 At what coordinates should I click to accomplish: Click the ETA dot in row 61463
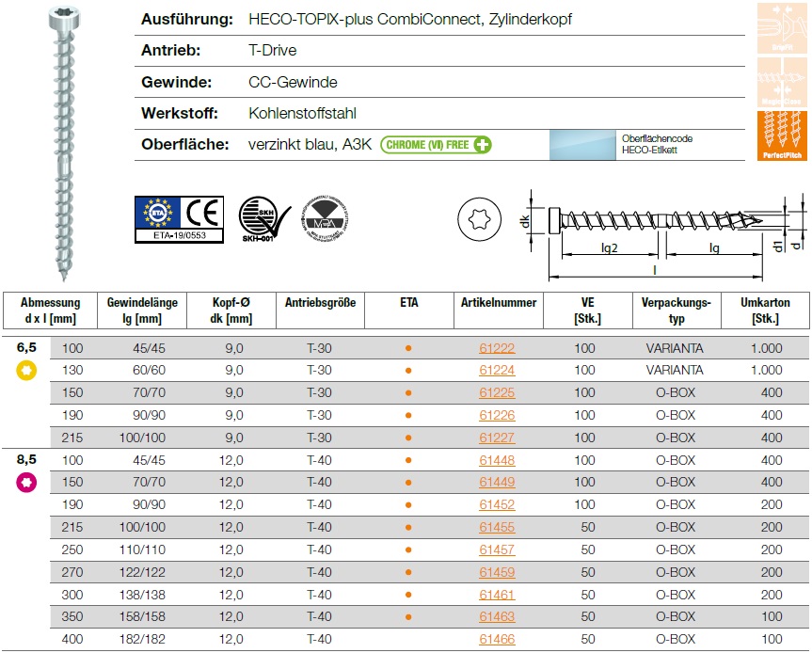(408, 616)
